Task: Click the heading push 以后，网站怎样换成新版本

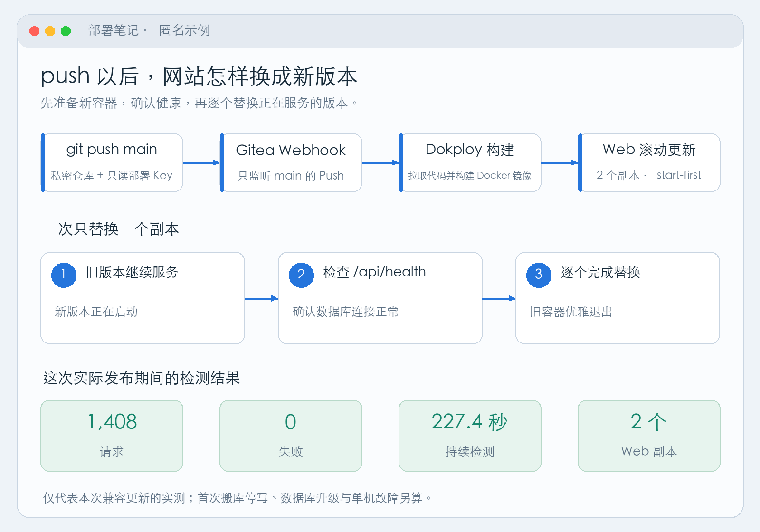Action: point(199,76)
